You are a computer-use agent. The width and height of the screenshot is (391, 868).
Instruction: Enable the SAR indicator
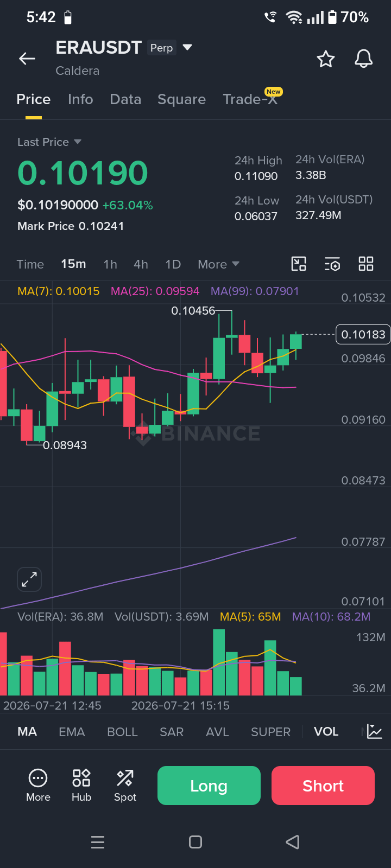[172, 732]
